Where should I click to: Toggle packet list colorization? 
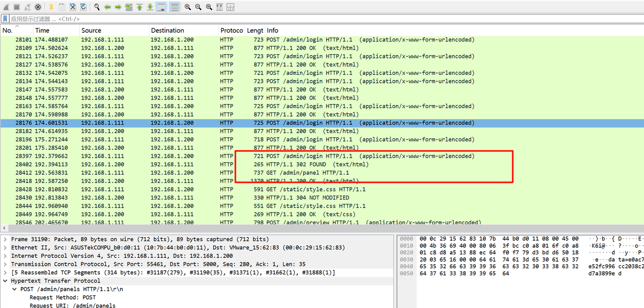pyautogui.click(x=174, y=7)
